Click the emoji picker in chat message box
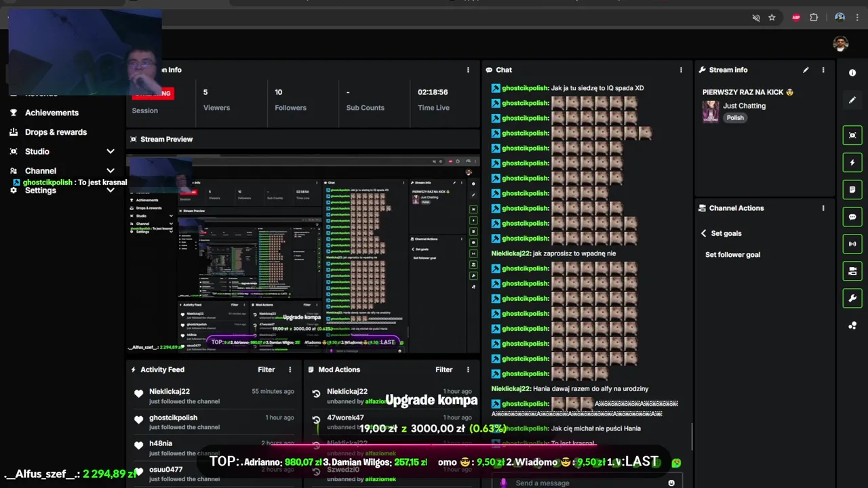This screenshot has width=868, height=488. click(x=671, y=483)
